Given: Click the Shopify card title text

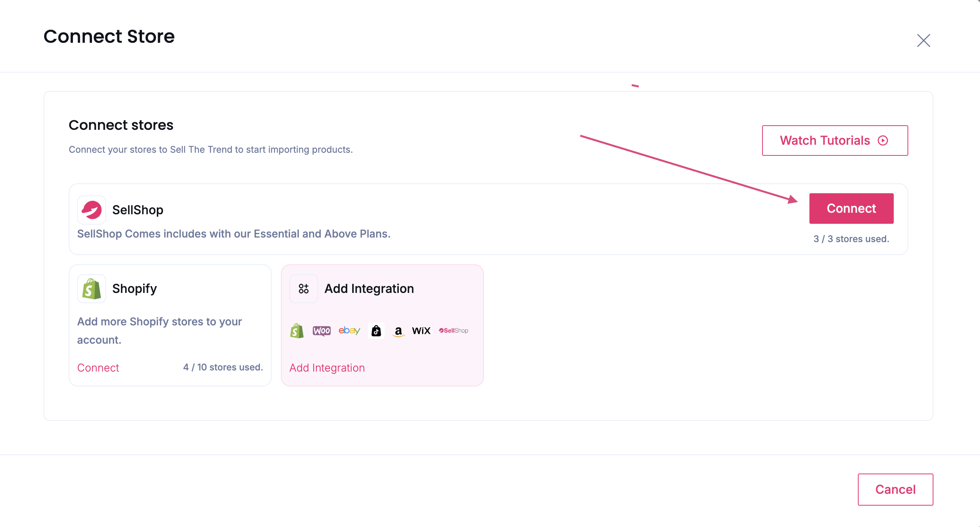Looking at the screenshot, I should click(x=134, y=289).
